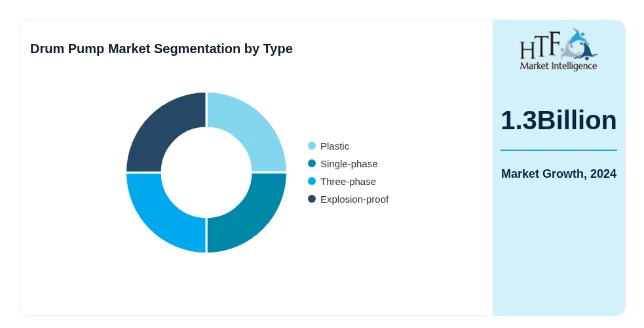Toggle the Plastic legend label
This screenshot has width=644, height=328.
pyautogui.click(x=335, y=146)
